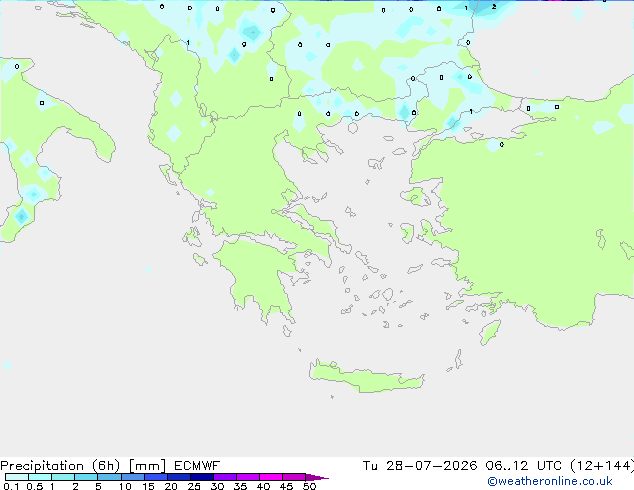Image resolution: width=634 pixels, height=490 pixels.
Task: Click the '(6h)' interval label
Action: click(x=106, y=466)
